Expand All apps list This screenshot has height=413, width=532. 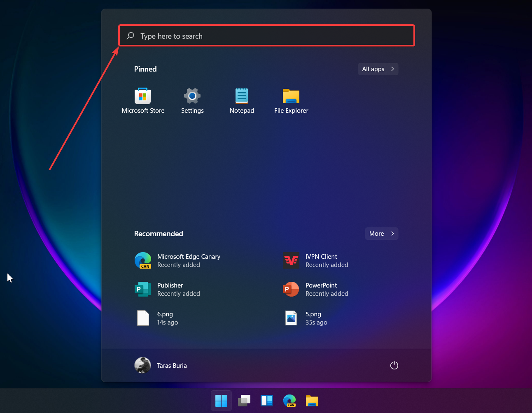coord(378,69)
